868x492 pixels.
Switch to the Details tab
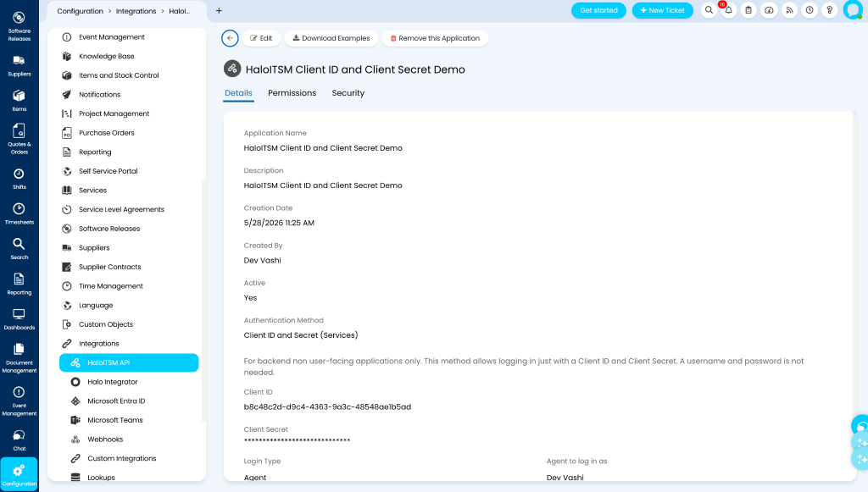pos(238,93)
